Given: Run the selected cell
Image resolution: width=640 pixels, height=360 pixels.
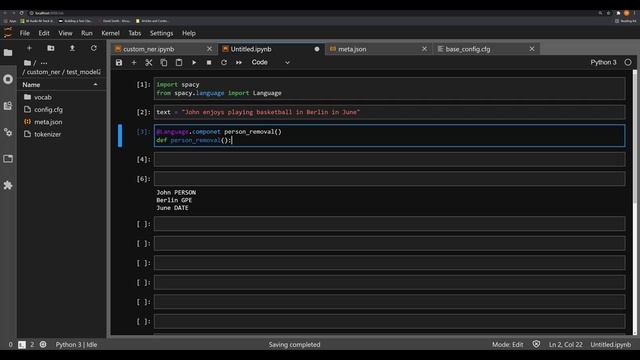Looking at the screenshot, I should click(194, 62).
